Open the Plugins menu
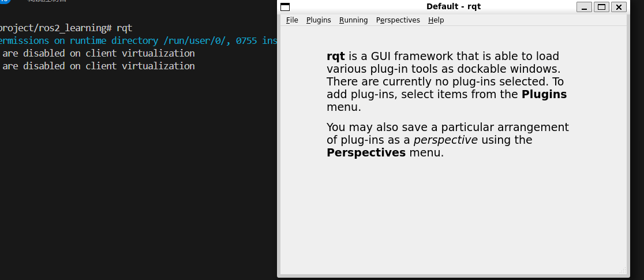The width and height of the screenshot is (644, 280). 319,20
